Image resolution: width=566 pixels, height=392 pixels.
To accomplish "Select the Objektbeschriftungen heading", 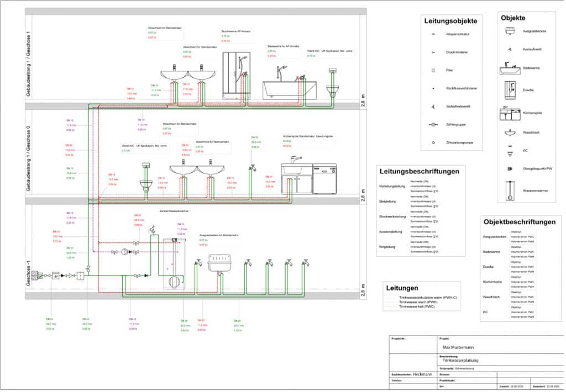I will (x=520, y=222).
